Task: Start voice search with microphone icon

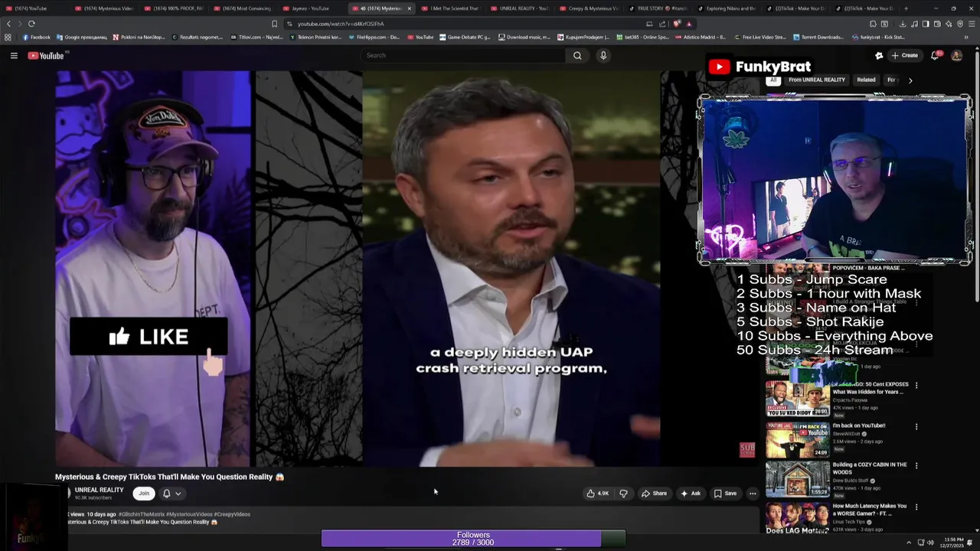Action: click(603, 55)
